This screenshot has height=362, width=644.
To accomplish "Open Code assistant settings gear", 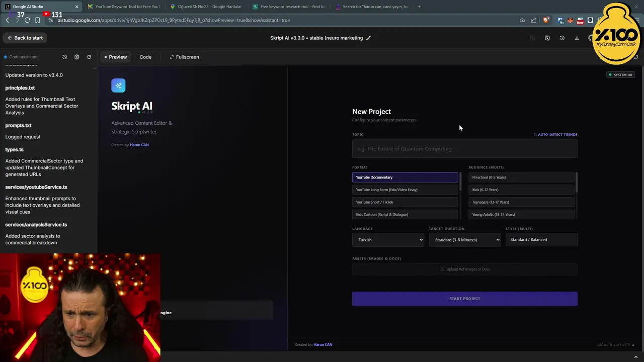I will pyautogui.click(x=76, y=57).
